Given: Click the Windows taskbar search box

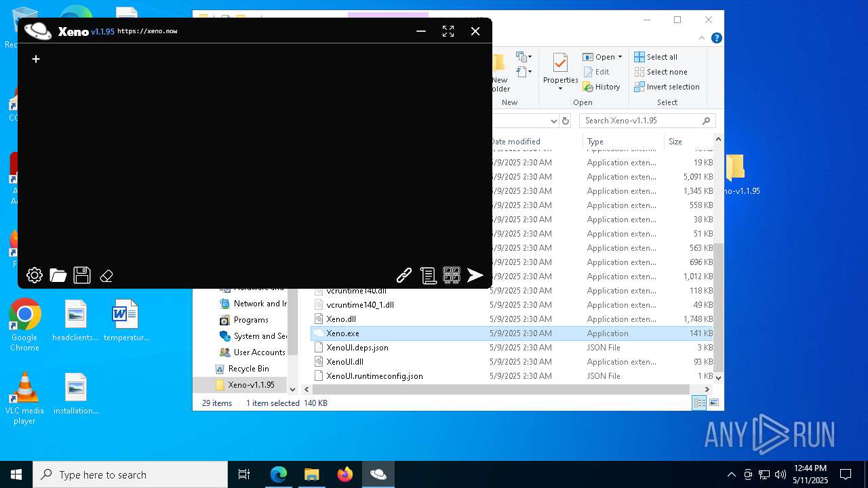Looking at the screenshot, I should coord(130,474).
